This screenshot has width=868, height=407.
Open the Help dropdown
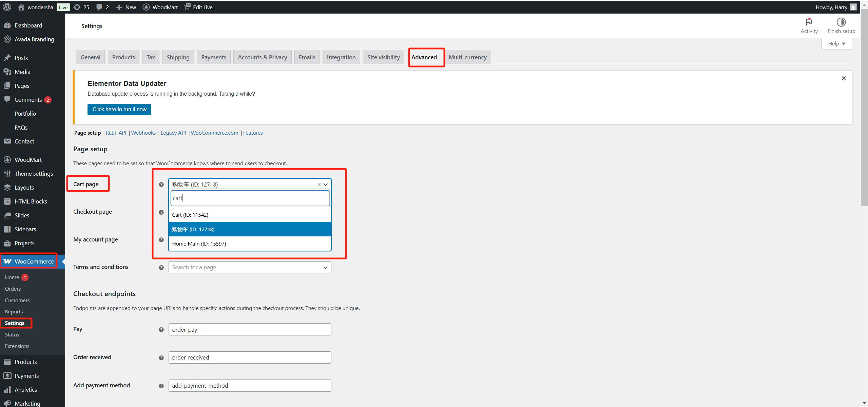pos(836,44)
